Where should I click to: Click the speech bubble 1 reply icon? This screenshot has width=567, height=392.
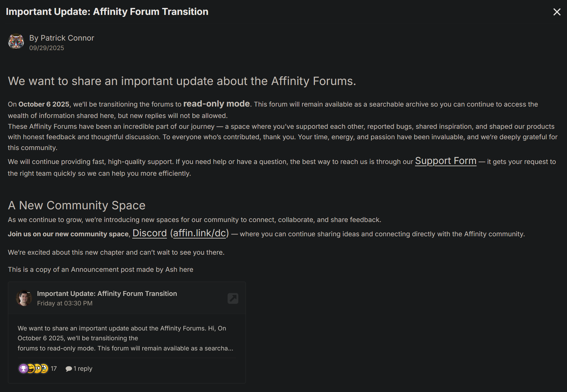[x=69, y=369]
